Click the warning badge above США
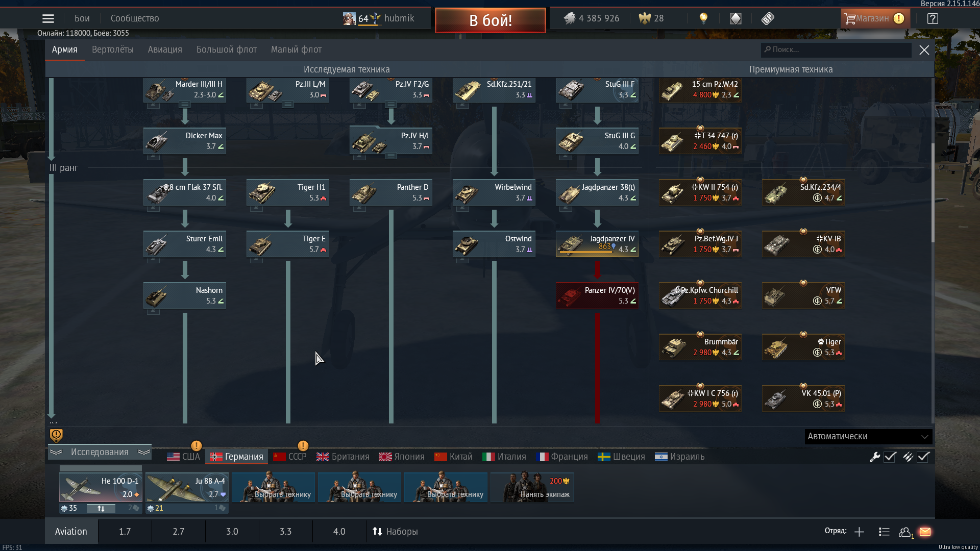The width and height of the screenshot is (980, 551). [x=196, y=445]
